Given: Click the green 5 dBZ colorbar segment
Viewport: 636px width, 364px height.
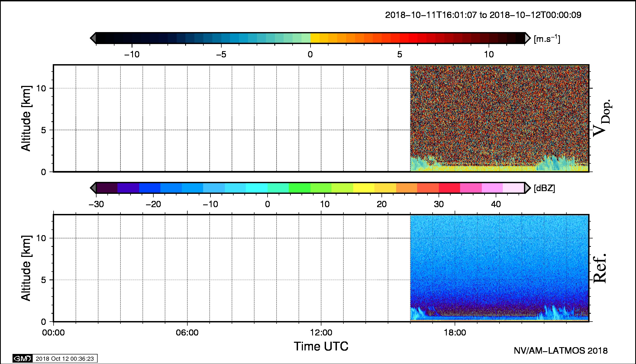Looking at the screenshot, I should click(299, 188).
